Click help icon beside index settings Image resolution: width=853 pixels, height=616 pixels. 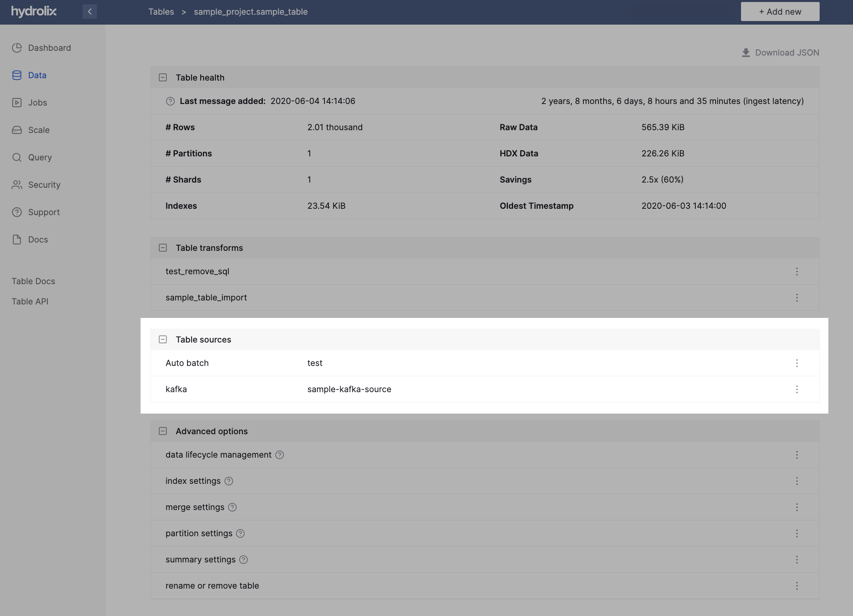(229, 481)
